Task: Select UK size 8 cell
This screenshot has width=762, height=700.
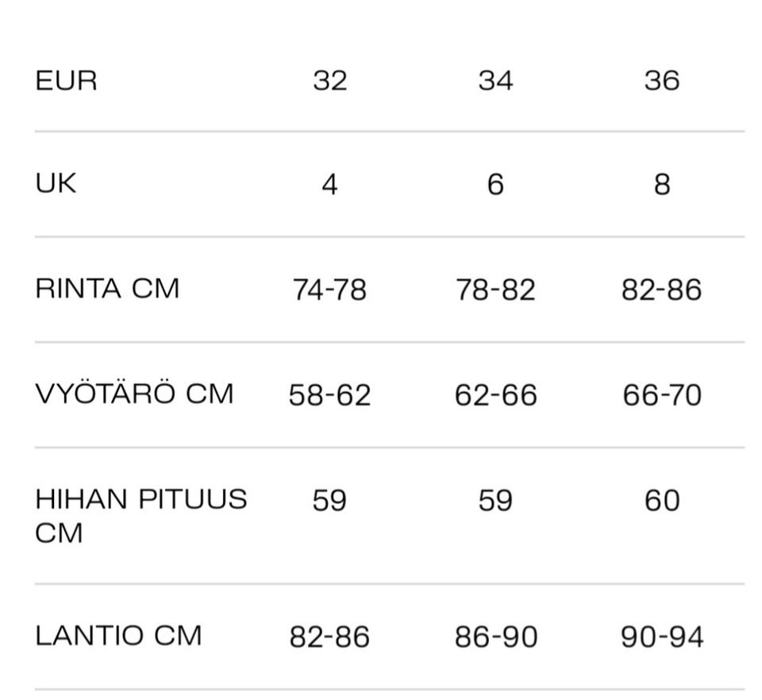Action: [x=661, y=186]
